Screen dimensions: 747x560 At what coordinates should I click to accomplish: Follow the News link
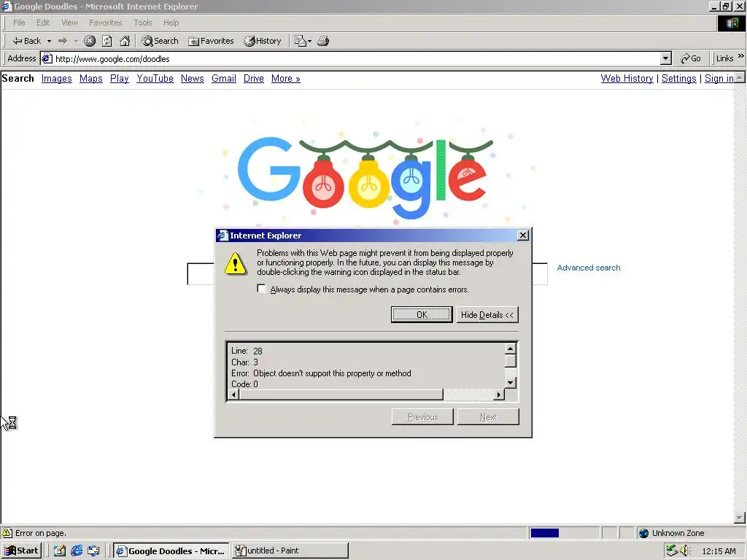(x=193, y=79)
